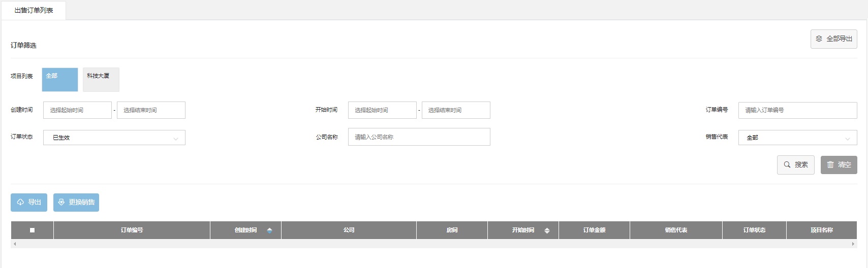The width and height of the screenshot is (868, 268).
Task: Switch to the 出售订单列表 tab
Action: tap(34, 10)
